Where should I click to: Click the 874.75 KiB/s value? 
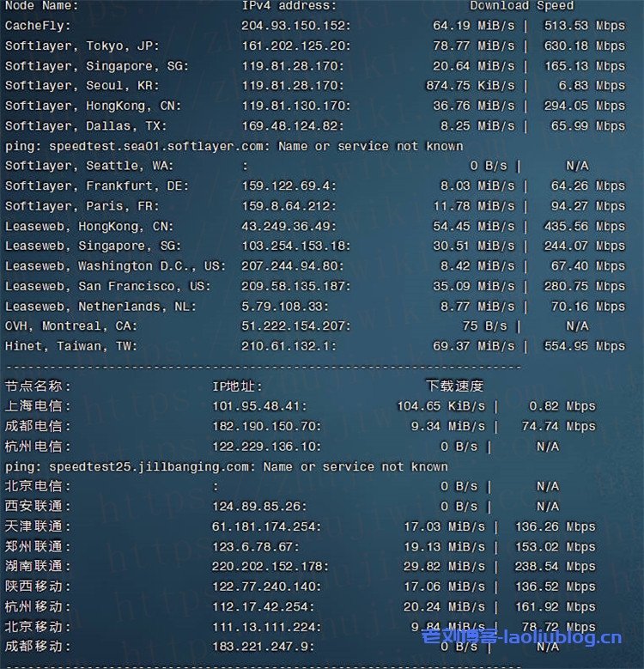click(x=470, y=86)
